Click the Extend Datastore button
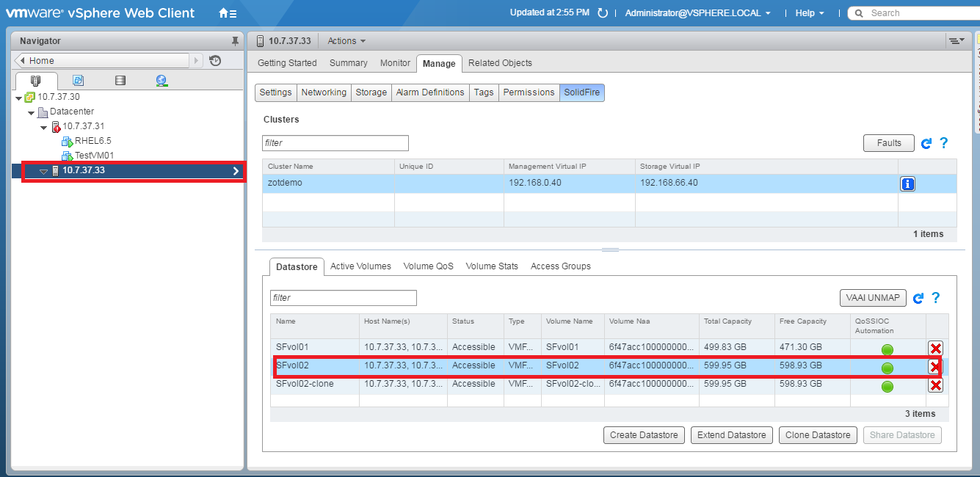 [732, 435]
